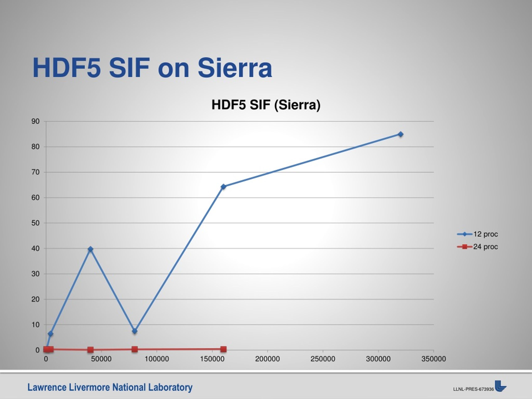Click the y-axis label 40
Viewport: 532px width, 399px height.
pyautogui.click(x=35, y=249)
